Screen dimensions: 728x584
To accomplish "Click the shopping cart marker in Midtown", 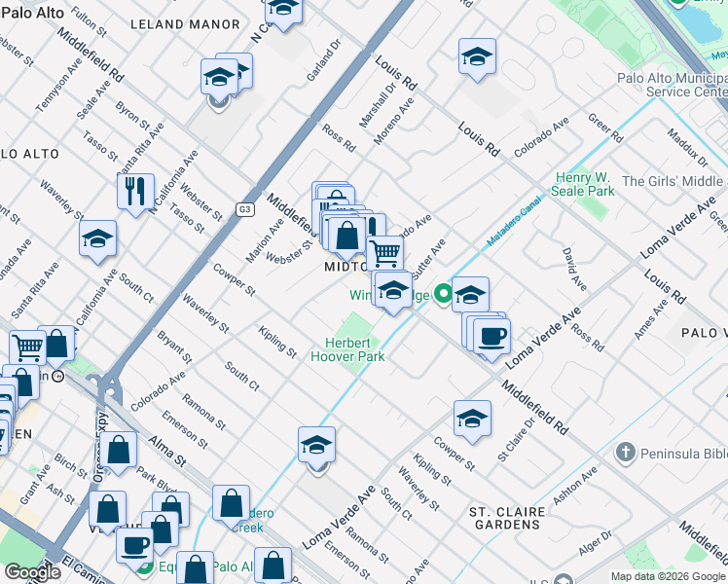I will point(384,254).
